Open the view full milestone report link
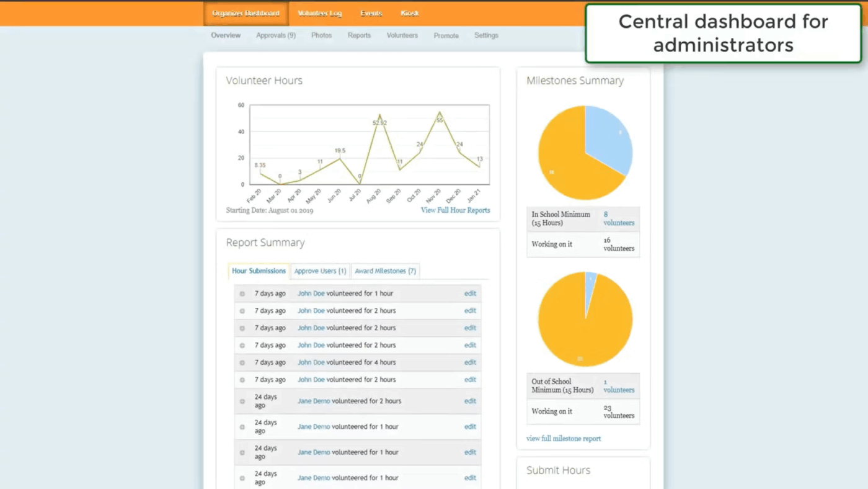 [x=563, y=438]
